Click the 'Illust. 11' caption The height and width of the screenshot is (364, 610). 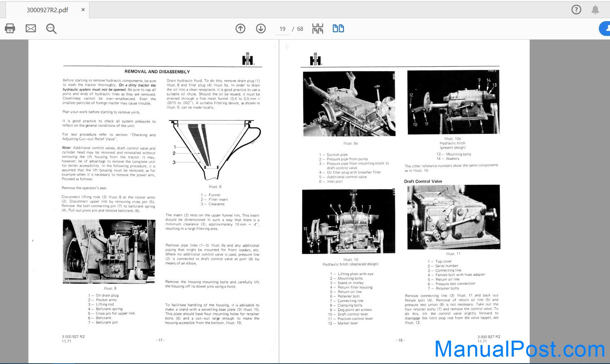tap(453, 254)
